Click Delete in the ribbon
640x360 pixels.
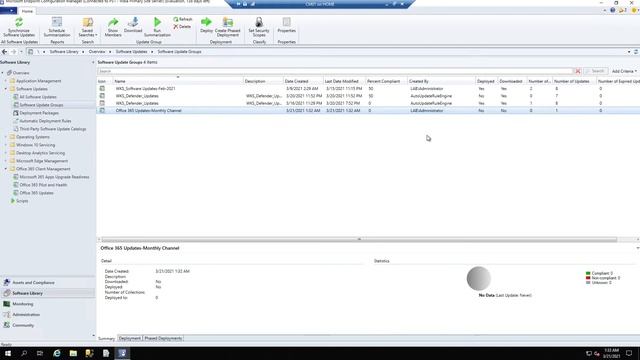[182, 27]
